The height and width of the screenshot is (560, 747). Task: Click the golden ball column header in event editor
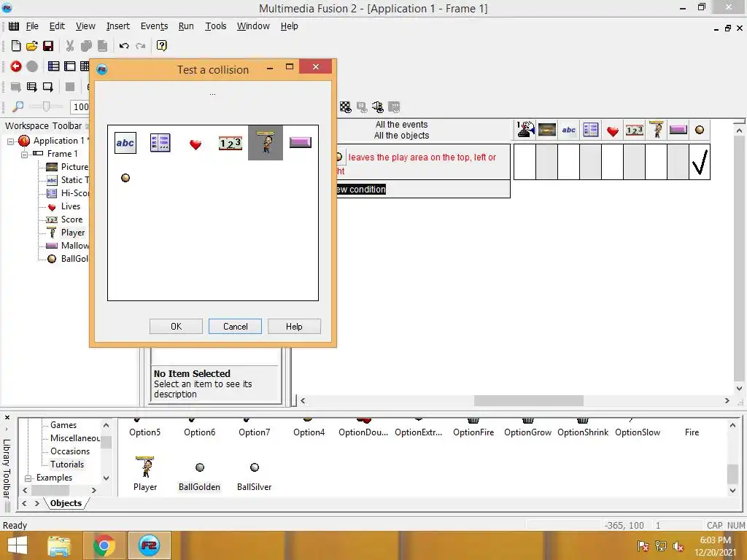(700, 130)
